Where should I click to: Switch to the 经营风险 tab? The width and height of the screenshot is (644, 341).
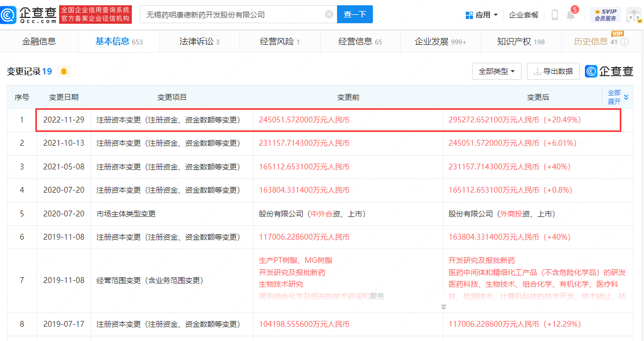(x=280, y=41)
